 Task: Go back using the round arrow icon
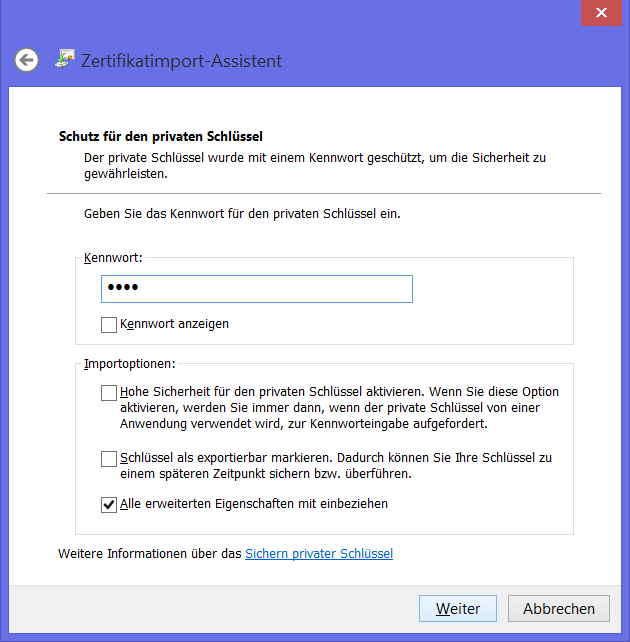click(27, 60)
